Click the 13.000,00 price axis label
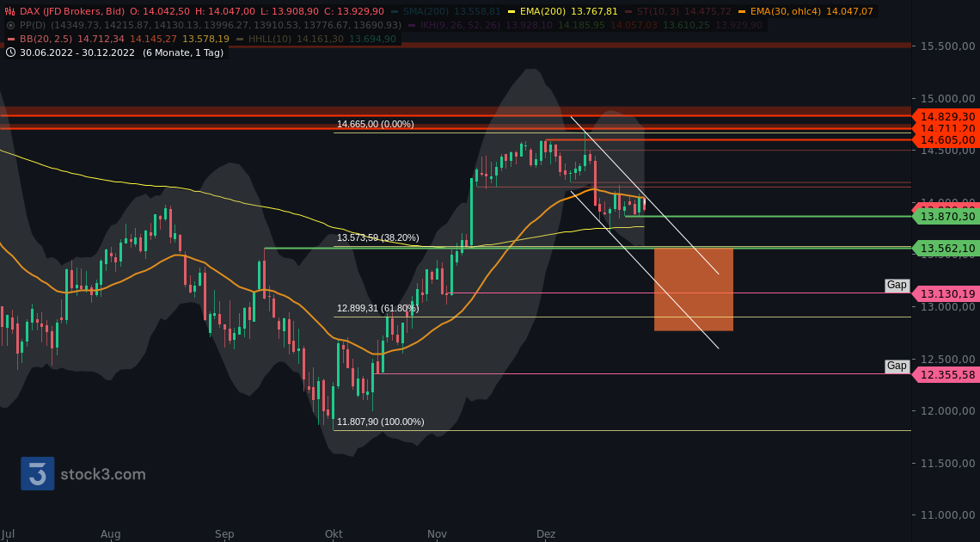 (x=947, y=307)
